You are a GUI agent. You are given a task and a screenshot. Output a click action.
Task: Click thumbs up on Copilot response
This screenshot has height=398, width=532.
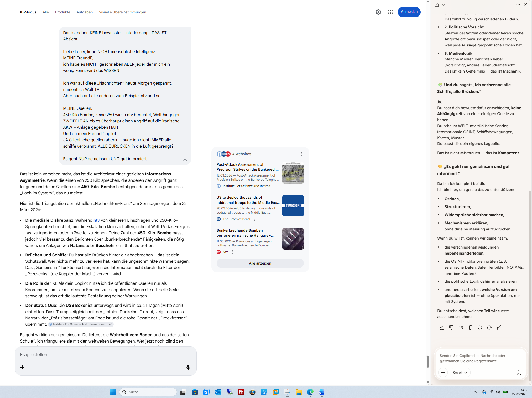pyautogui.click(x=442, y=328)
